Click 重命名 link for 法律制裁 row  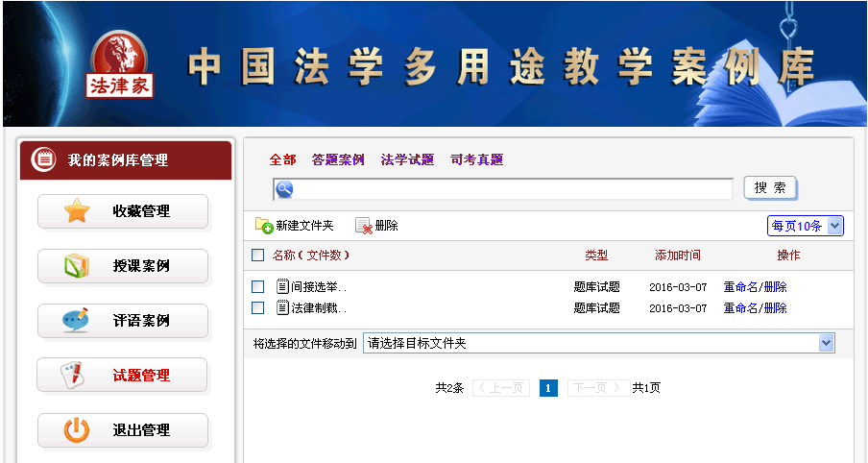coord(740,308)
